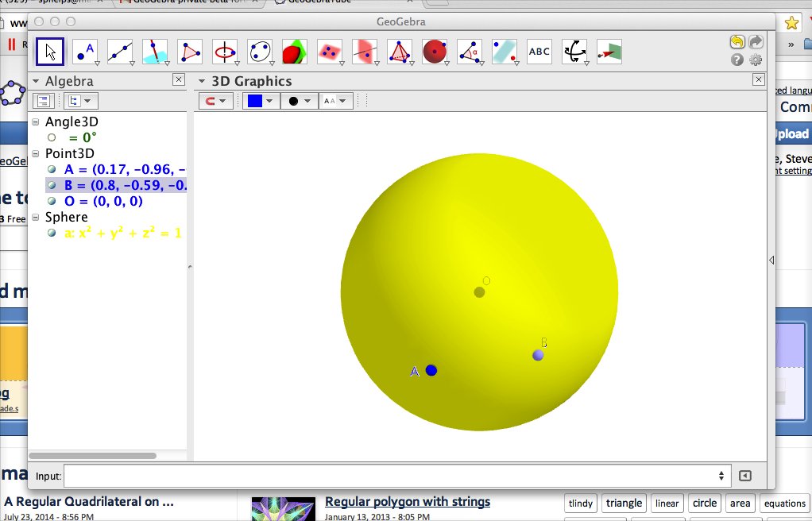Select point B on the sphere
Image resolution: width=812 pixels, height=521 pixels.
[538, 355]
